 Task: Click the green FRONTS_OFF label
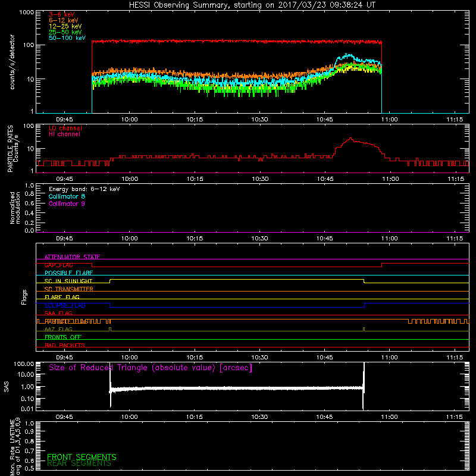coord(63,337)
